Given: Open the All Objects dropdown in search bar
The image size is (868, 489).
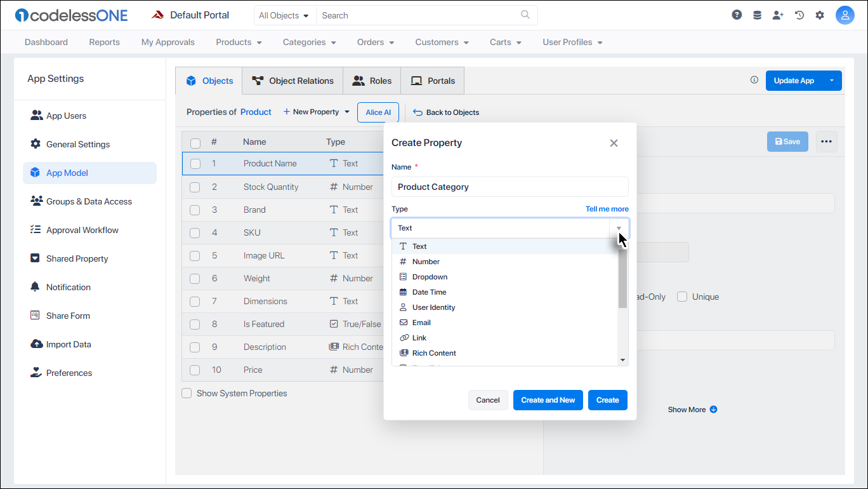Looking at the screenshot, I should [284, 15].
